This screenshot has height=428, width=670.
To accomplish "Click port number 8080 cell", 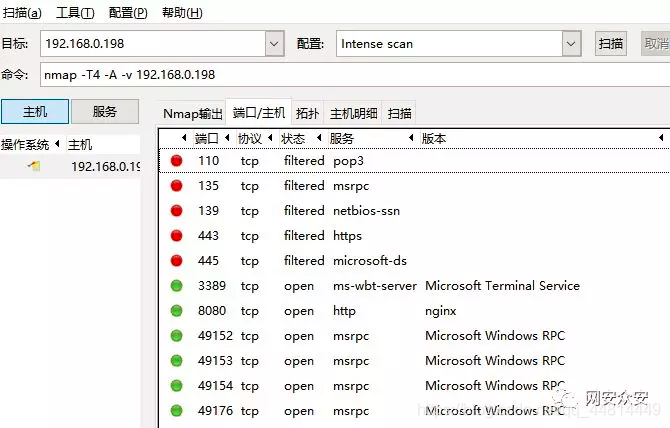I will tap(212, 311).
